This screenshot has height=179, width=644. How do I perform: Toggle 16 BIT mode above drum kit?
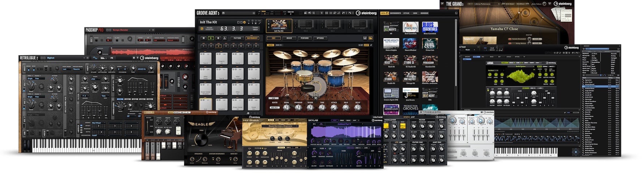[361, 45]
